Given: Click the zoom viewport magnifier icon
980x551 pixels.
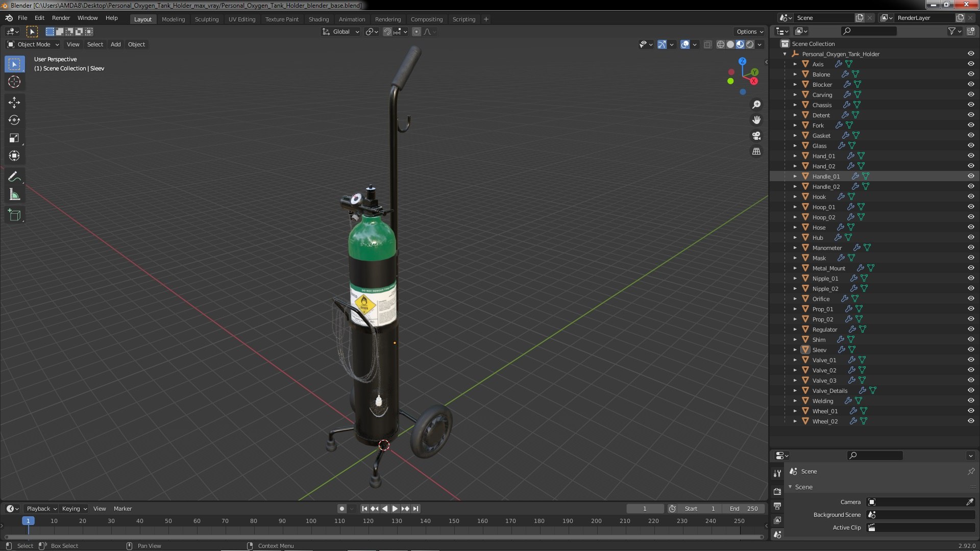Looking at the screenshot, I should tap(756, 105).
